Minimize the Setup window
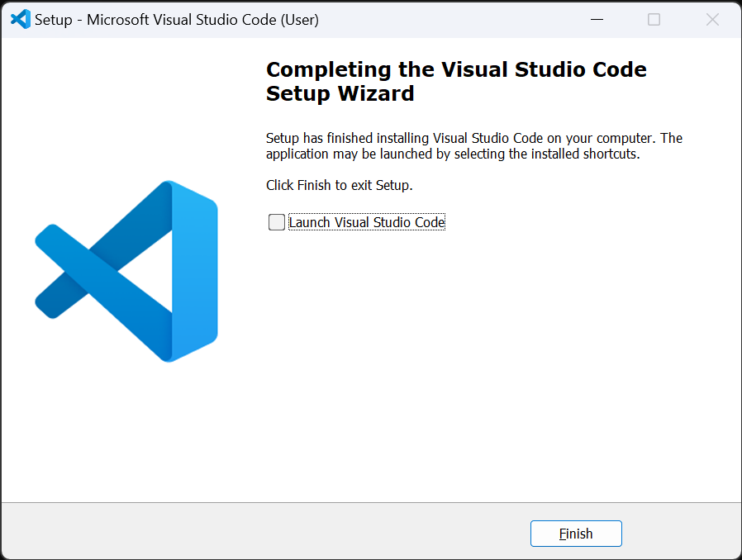Image resolution: width=742 pixels, height=560 pixels. point(597,19)
